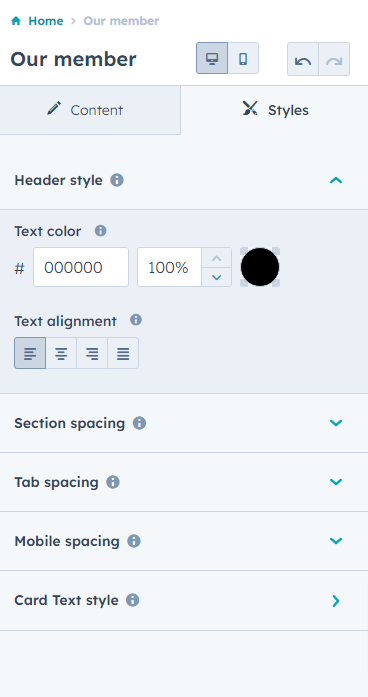
Task: Switch to desktop preview icon
Action: point(212,58)
